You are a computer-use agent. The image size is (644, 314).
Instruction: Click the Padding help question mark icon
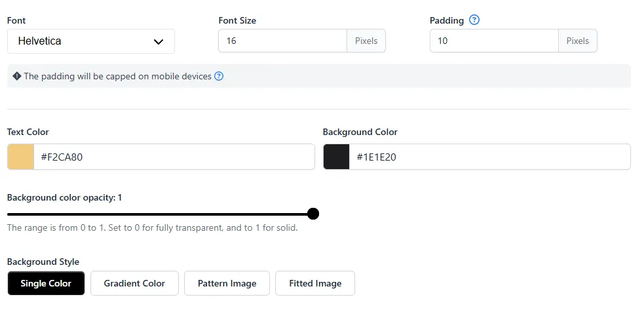[474, 20]
